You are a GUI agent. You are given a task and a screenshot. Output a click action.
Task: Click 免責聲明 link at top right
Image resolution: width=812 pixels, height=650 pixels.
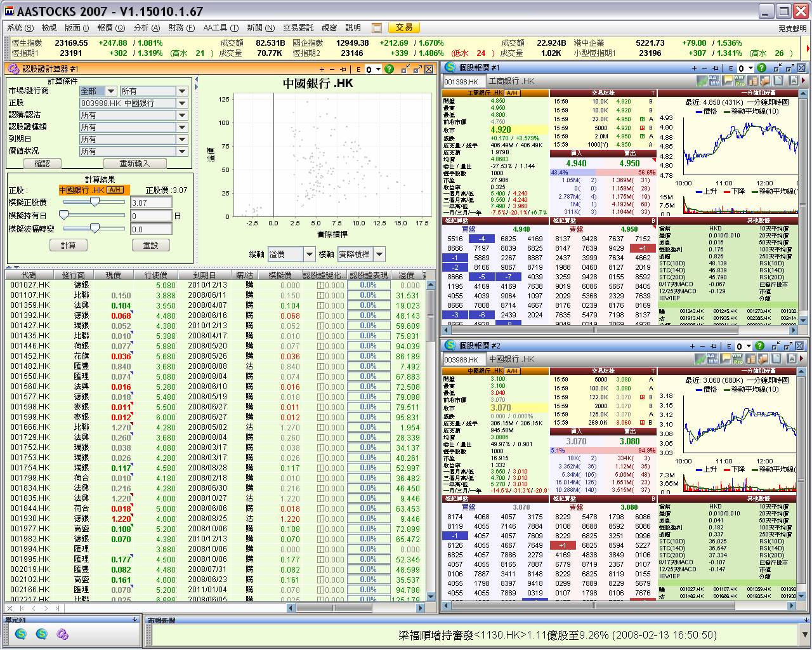click(x=792, y=29)
